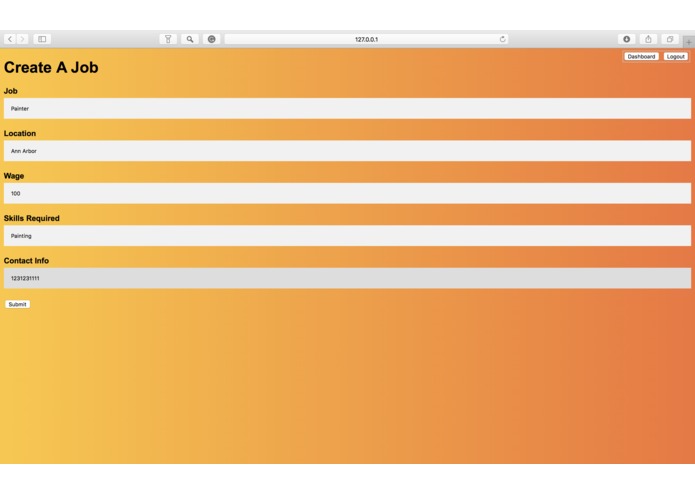The image size is (695, 494).
Task: Click the Location label
Action: [20, 133]
